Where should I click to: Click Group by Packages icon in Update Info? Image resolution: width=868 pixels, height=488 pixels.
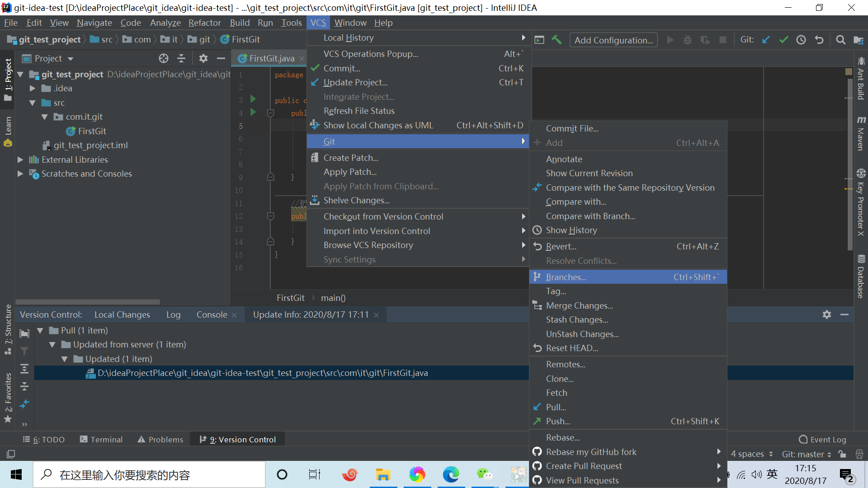[24, 333]
